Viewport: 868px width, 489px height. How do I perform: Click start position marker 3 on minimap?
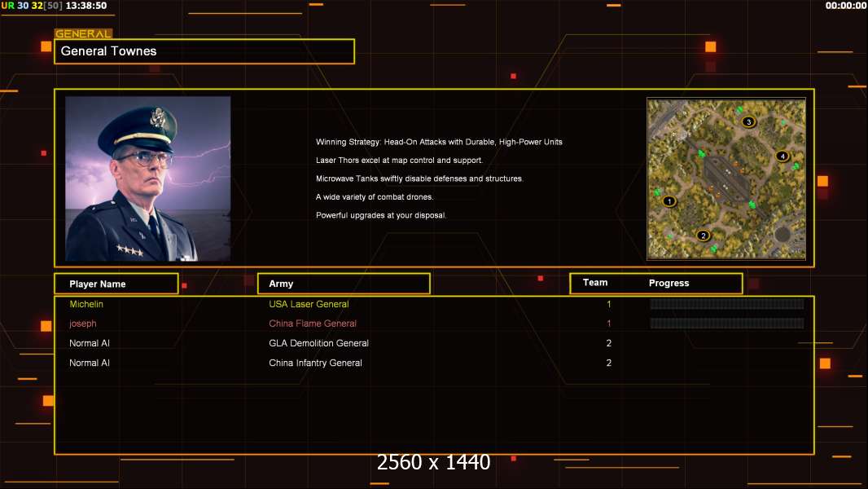pyautogui.click(x=748, y=121)
